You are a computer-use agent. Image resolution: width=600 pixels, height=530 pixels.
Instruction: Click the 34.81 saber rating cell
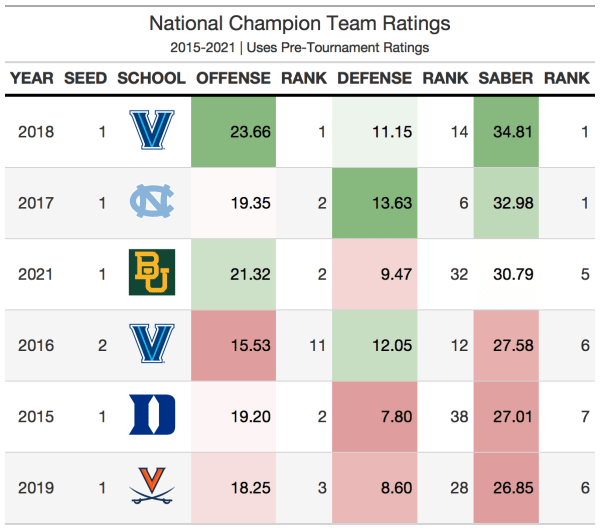[506, 131]
